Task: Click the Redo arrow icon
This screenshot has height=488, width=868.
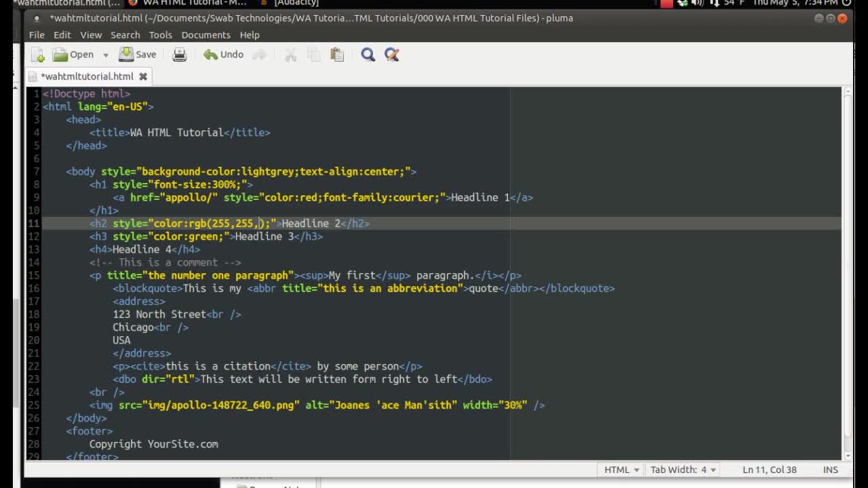Action: click(x=259, y=55)
